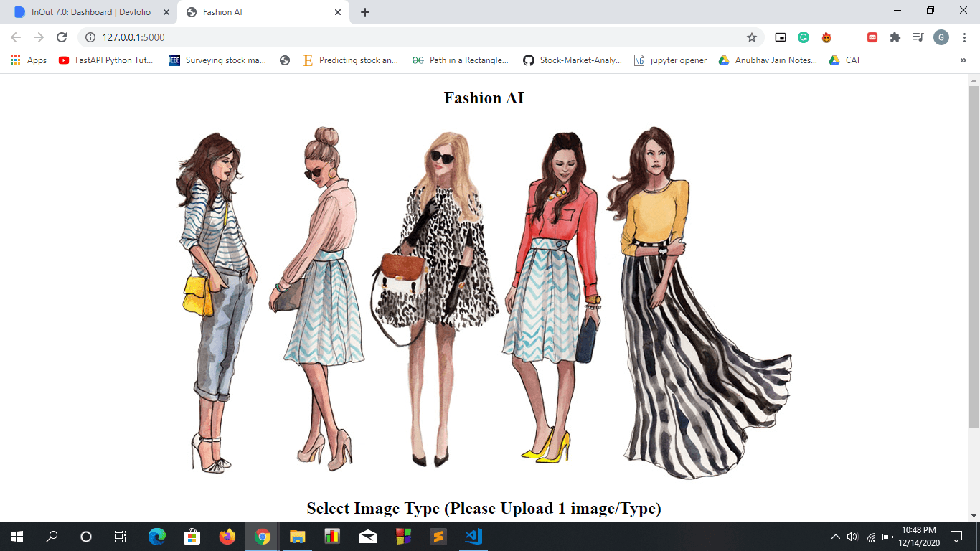The height and width of the screenshot is (551, 980).
Task: Check the battery status tray icon
Action: (x=888, y=537)
